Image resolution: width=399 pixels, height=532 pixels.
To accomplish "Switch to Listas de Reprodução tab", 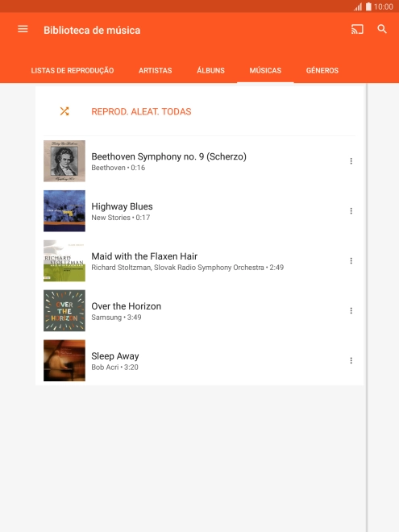I will point(73,71).
